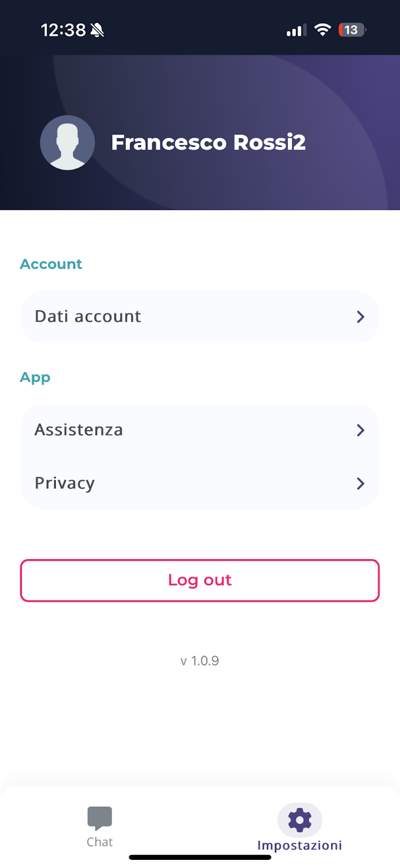The image size is (400, 868).
Task: Tap the profile avatar icon
Action: pyautogui.click(x=68, y=143)
